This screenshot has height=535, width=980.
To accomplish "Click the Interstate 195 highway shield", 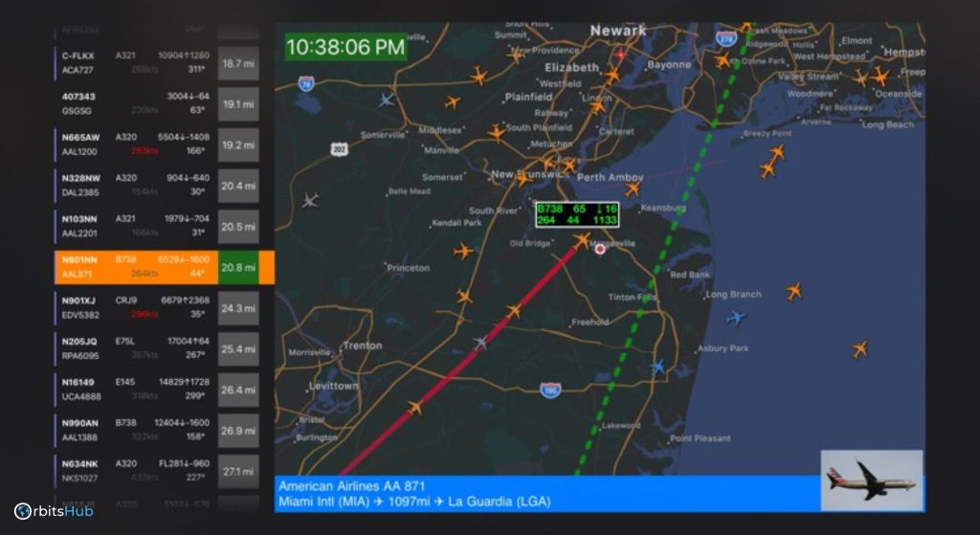I will tap(550, 390).
